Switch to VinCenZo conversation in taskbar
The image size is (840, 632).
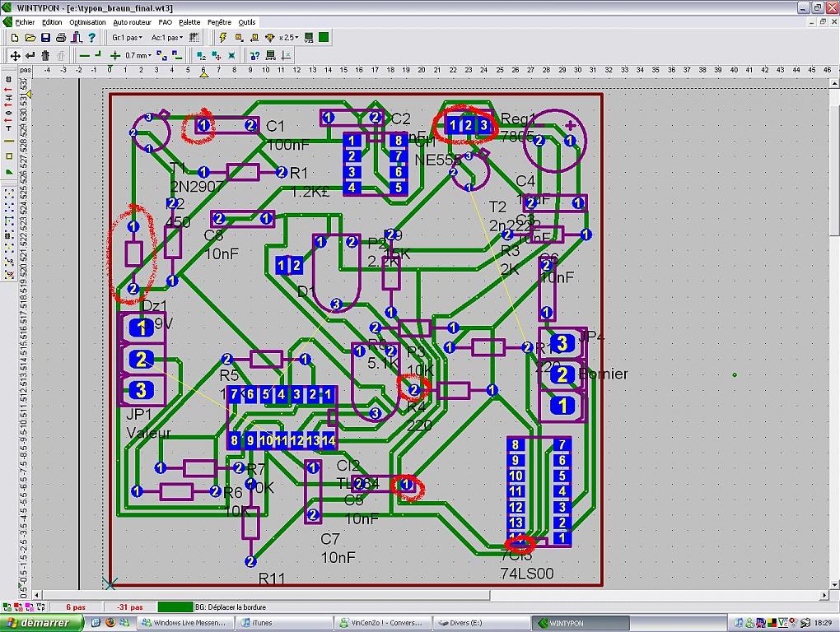click(382, 623)
